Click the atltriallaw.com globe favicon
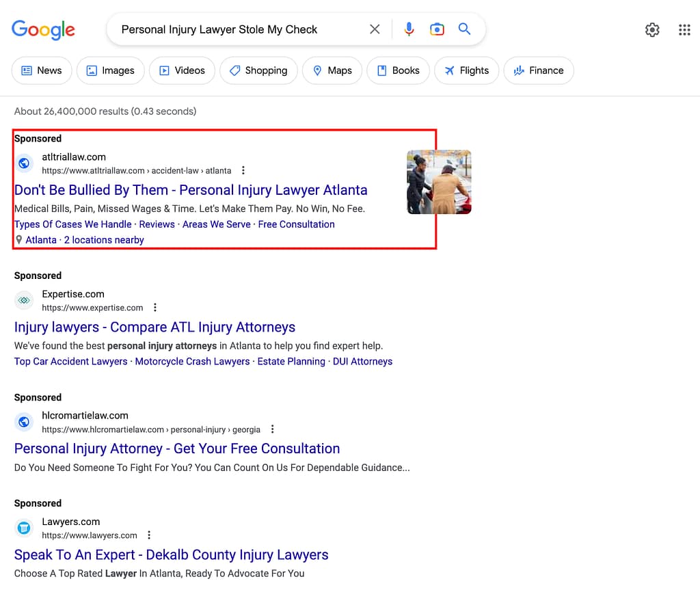The width and height of the screenshot is (700, 590). 24,163
